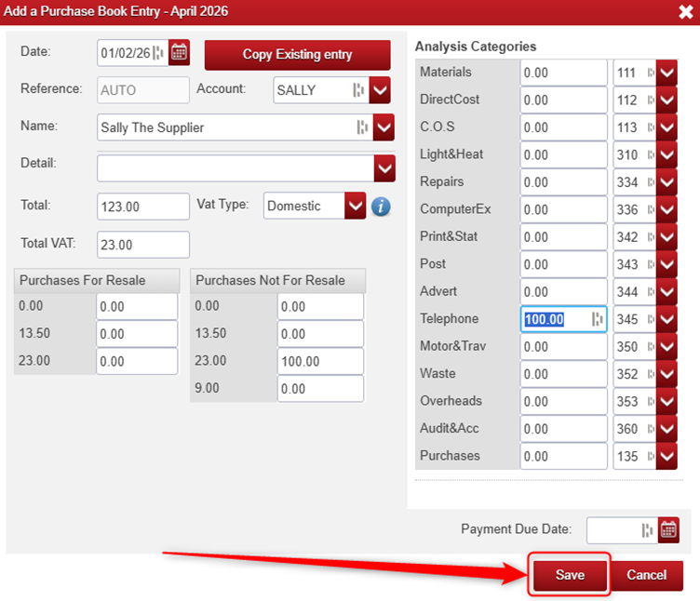The height and width of the screenshot is (601, 700).
Task: Open the Post code 343 dropdown
Action: [x=666, y=264]
